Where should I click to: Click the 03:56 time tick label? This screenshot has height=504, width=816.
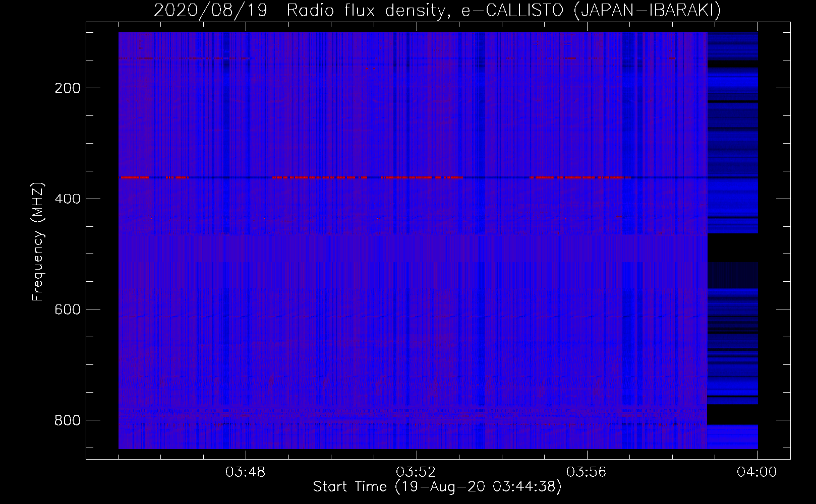(x=587, y=472)
